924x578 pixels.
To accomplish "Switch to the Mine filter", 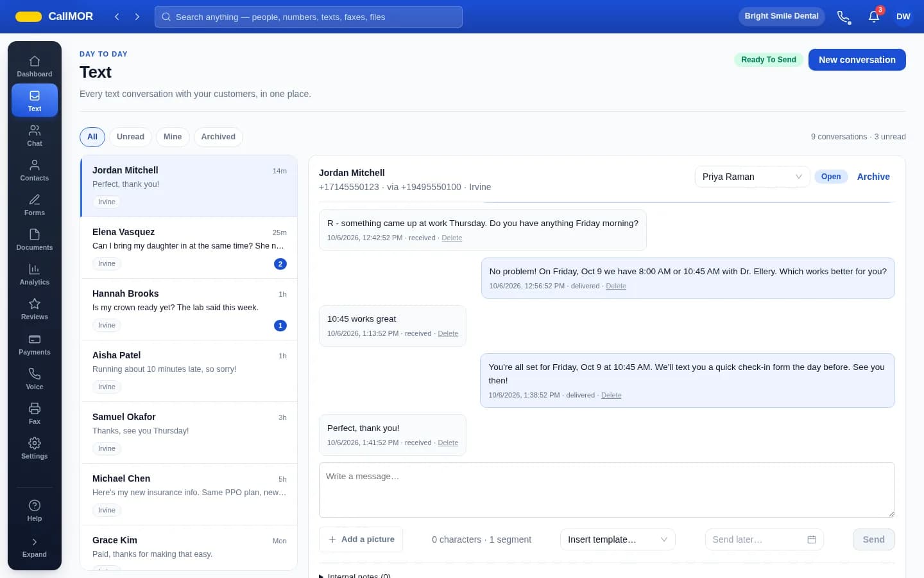I will tap(173, 137).
